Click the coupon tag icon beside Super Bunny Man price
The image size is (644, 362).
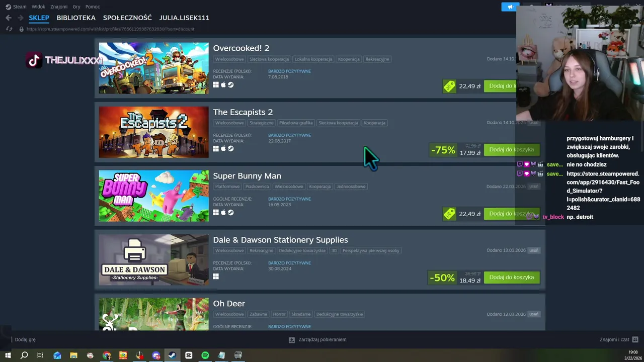coord(449,214)
